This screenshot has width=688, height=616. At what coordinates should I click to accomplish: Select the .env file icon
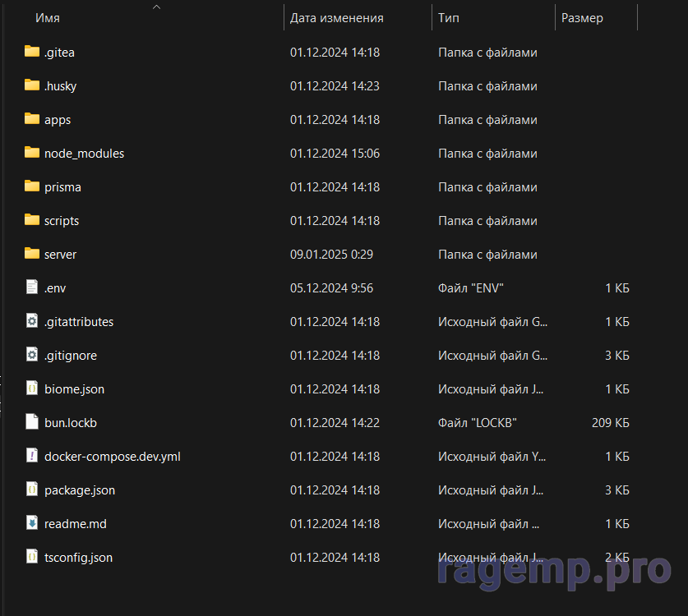click(32, 287)
